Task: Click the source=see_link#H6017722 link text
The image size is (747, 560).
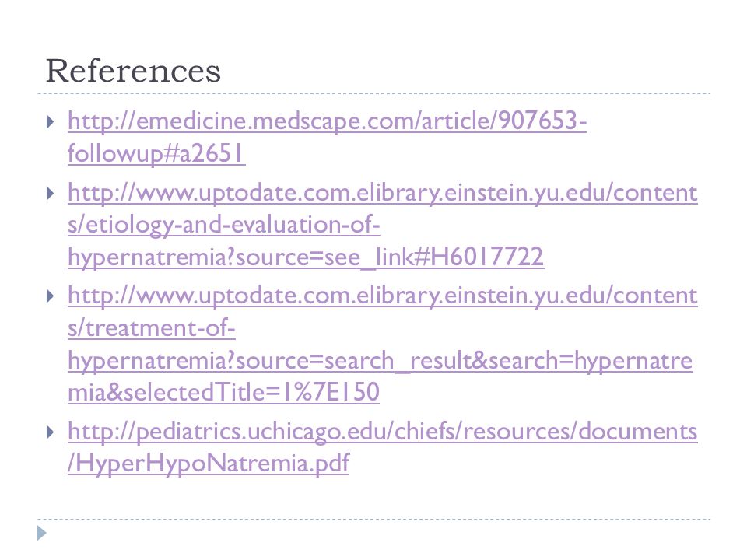Action: [x=305, y=257]
